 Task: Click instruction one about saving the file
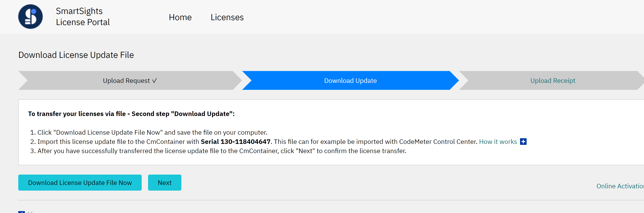tap(152, 132)
